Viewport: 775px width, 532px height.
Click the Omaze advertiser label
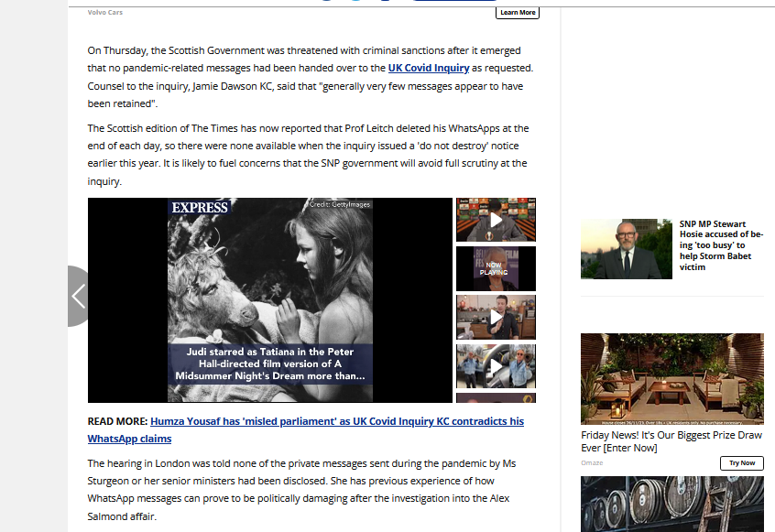[592, 462]
